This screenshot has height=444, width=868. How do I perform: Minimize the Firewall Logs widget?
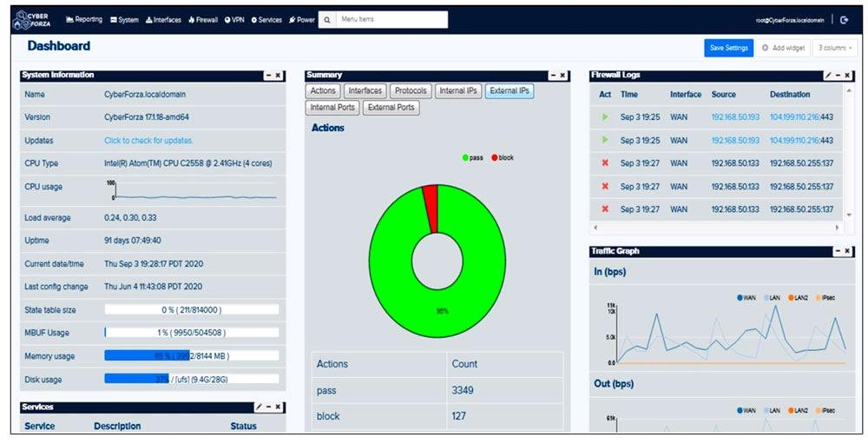[838, 76]
